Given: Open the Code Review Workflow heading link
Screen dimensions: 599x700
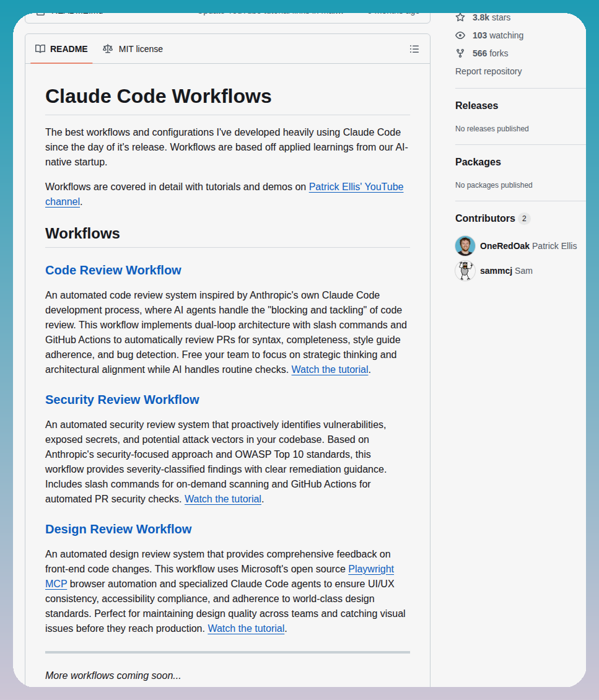Looking at the screenshot, I should point(113,270).
